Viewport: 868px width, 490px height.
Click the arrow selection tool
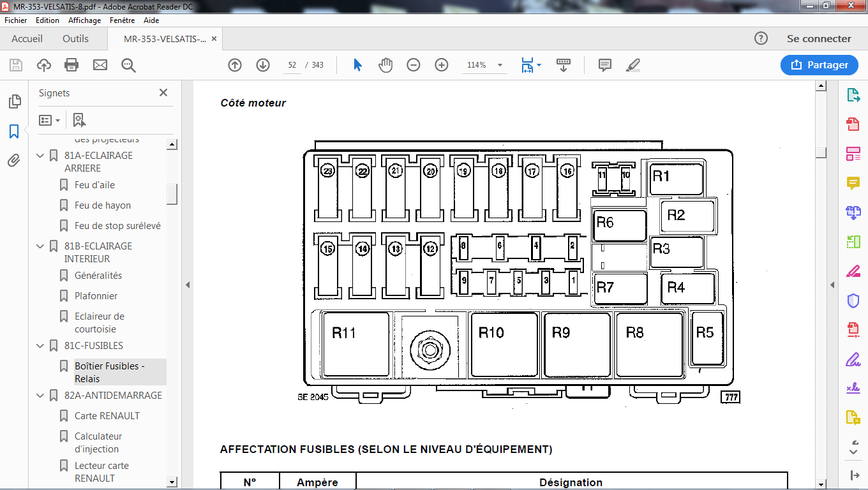click(357, 65)
